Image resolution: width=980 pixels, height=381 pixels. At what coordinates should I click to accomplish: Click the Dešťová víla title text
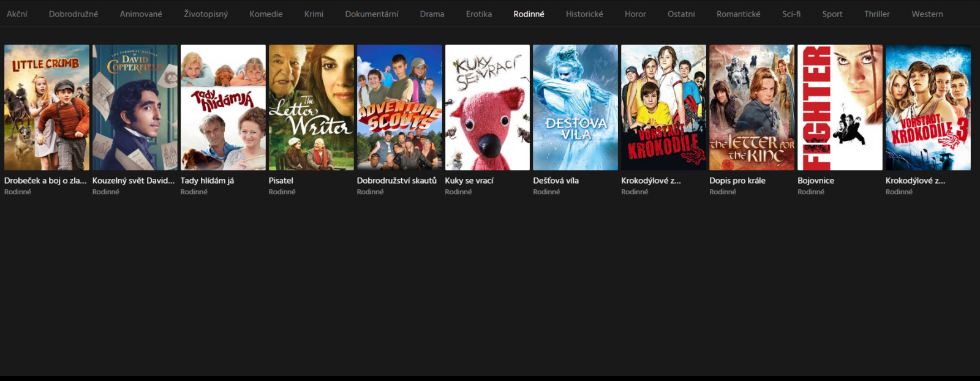pos(556,181)
